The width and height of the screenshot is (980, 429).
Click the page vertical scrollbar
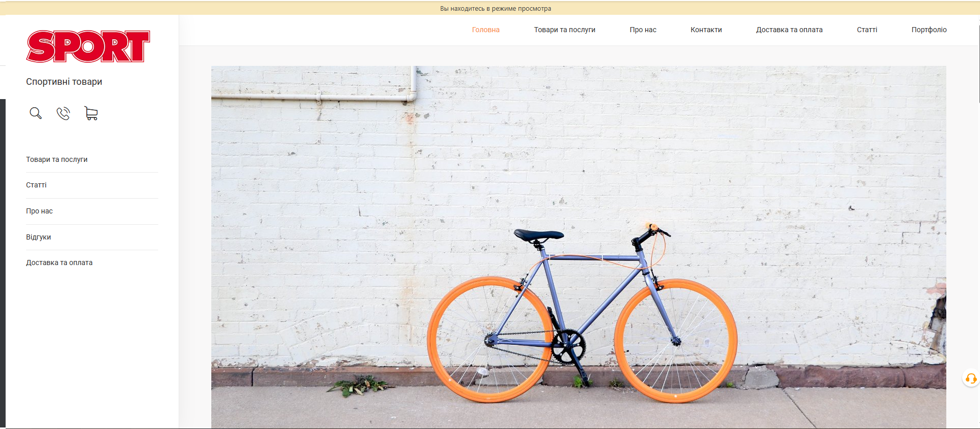pos(978,61)
